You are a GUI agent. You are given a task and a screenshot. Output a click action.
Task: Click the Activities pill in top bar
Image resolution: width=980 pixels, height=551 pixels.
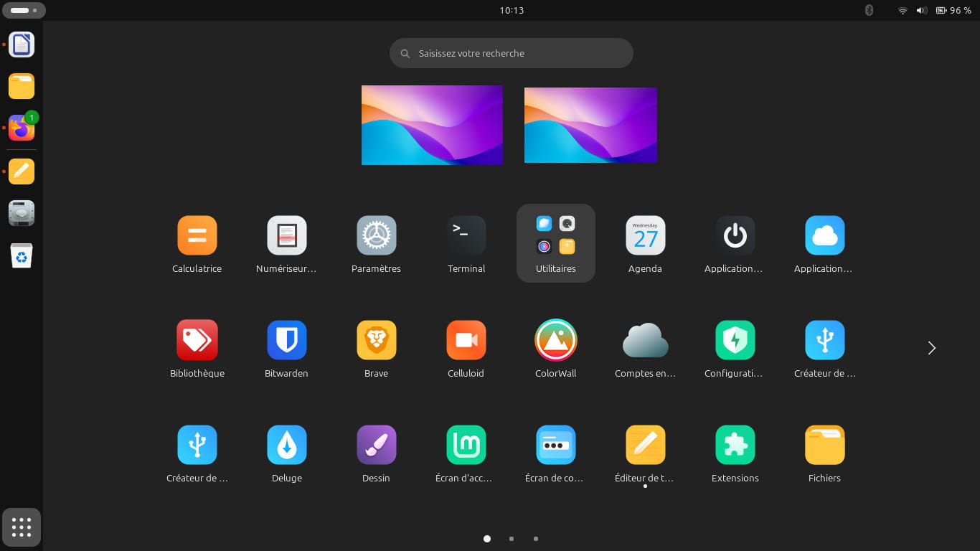tap(24, 10)
